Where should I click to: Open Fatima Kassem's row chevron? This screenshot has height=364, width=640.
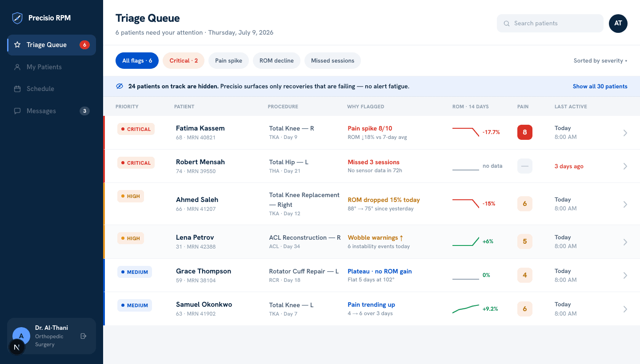(x=625, y=133)
